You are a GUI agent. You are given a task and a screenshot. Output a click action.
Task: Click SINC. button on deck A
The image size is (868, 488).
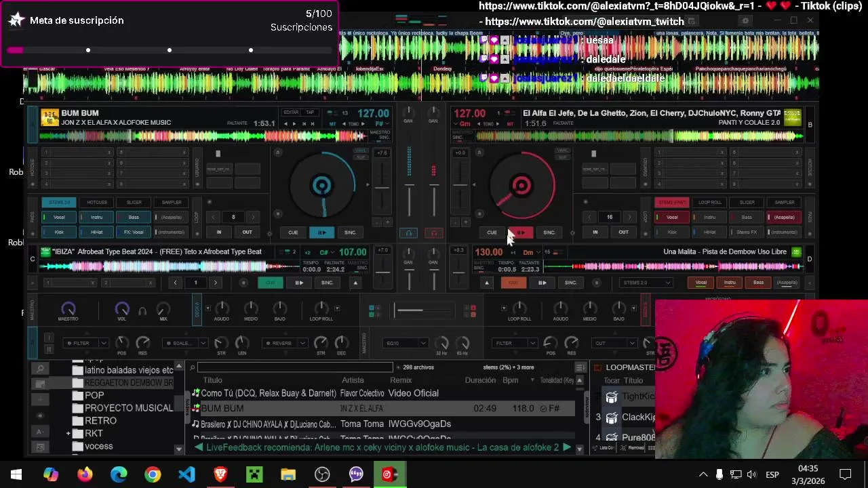coord(350,232)
